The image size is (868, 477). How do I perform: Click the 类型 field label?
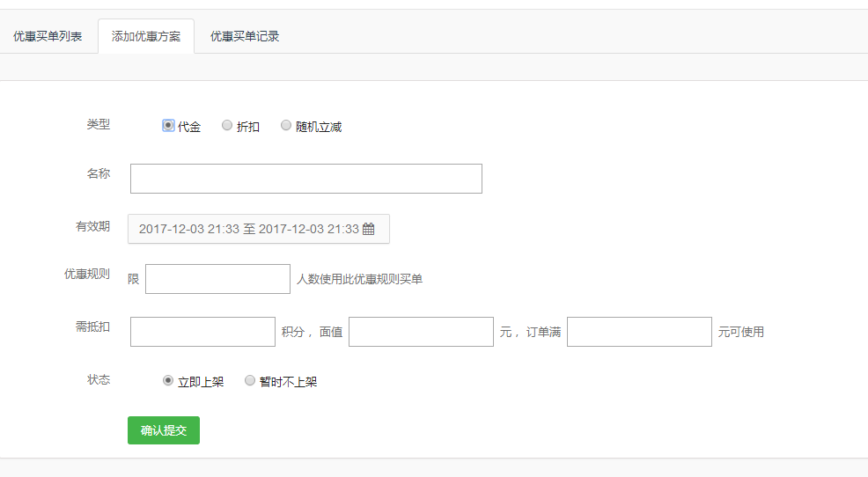point(99,124)
